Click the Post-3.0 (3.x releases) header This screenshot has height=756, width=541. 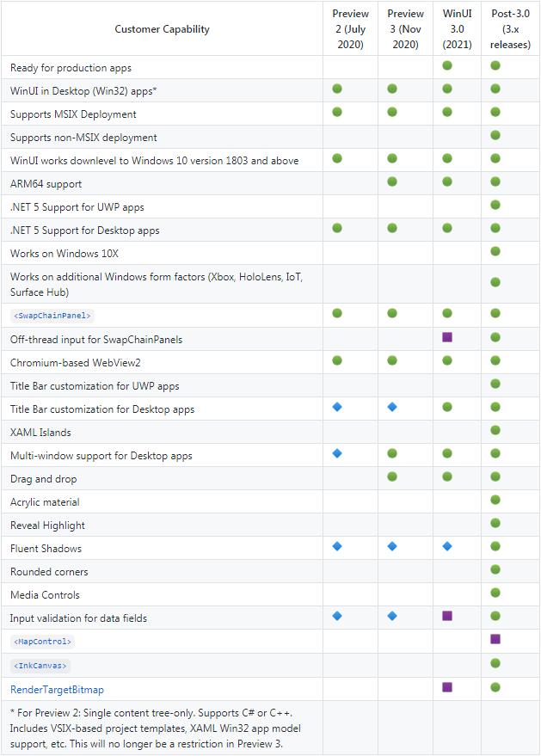click(x=510, y=29)
